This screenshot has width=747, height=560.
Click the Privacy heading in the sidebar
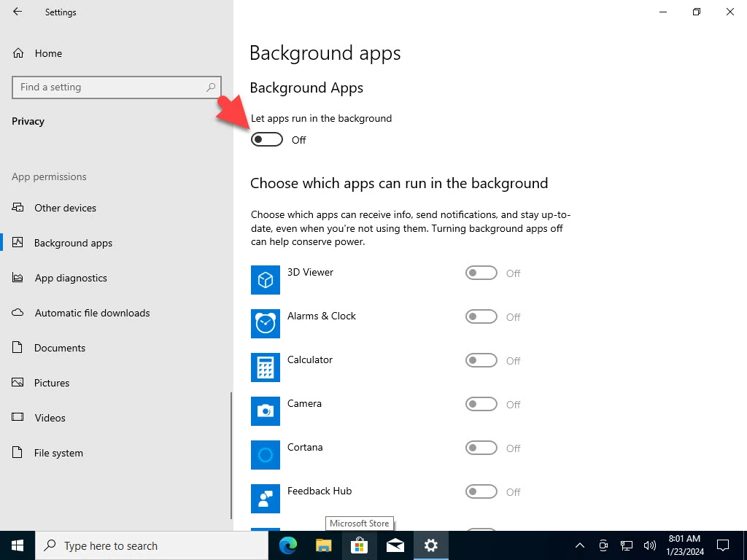point(28,122)
